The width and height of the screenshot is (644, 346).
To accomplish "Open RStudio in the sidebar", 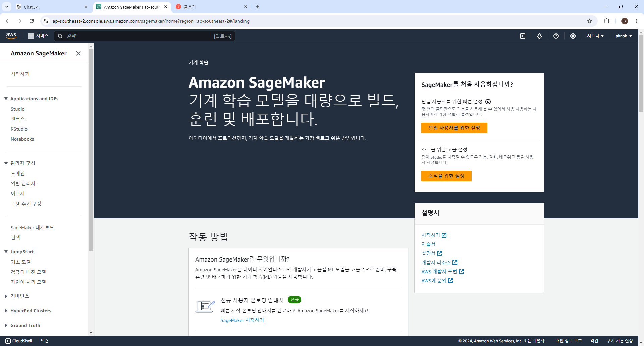I will pos(19,129).
